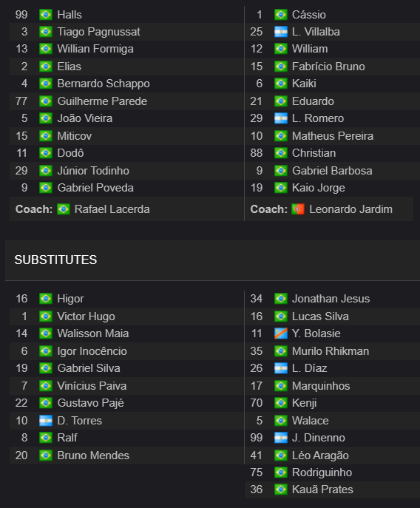Click substitute Walace name
Viewport: 420px width, 508px height.
[x=310, y=421]
